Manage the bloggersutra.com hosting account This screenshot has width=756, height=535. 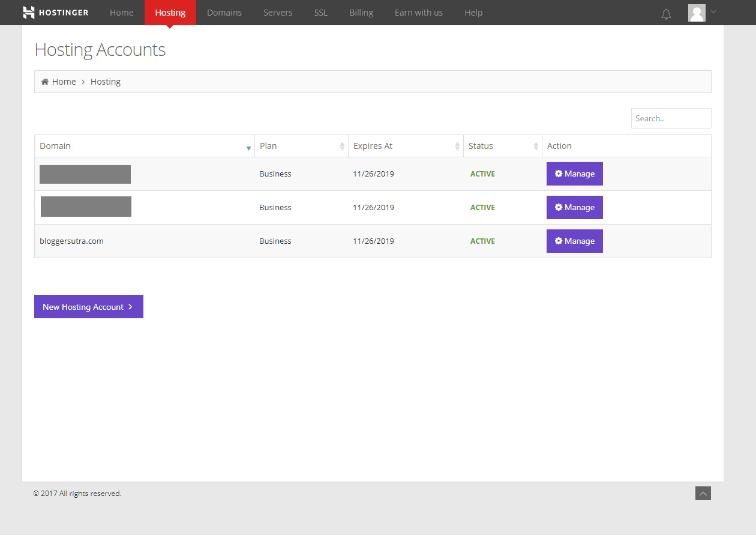[x=574, y=241]
